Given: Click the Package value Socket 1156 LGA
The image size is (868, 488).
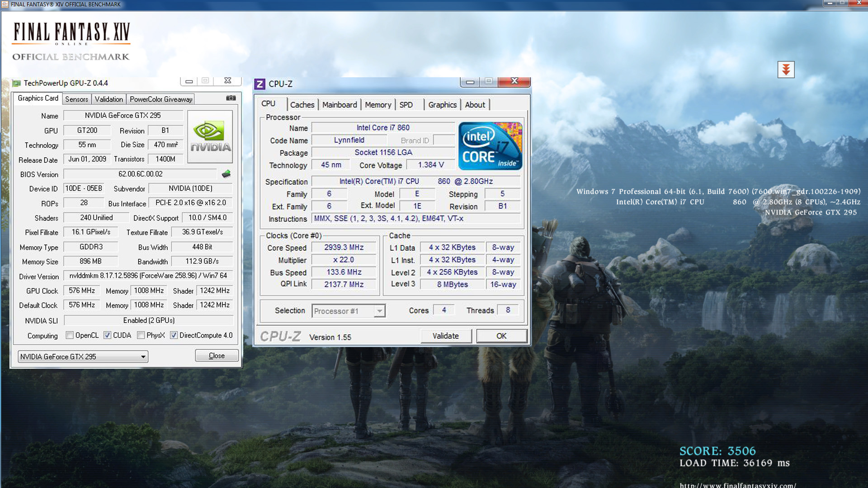Looking at the screenshot, I should pos(383,152).
